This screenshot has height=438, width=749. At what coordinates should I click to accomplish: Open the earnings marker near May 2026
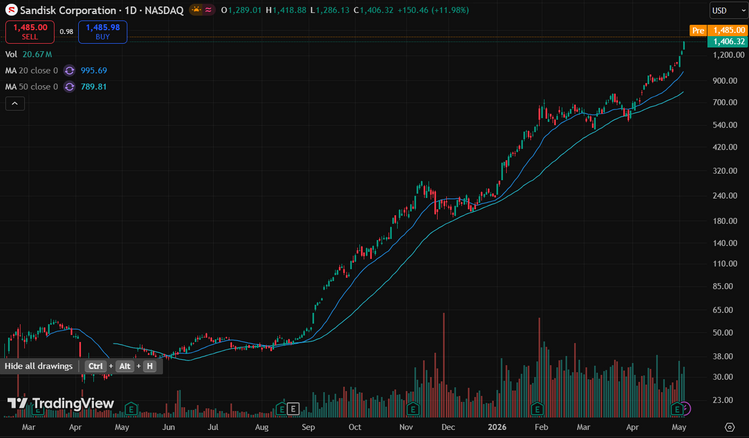tap(677, 409)
